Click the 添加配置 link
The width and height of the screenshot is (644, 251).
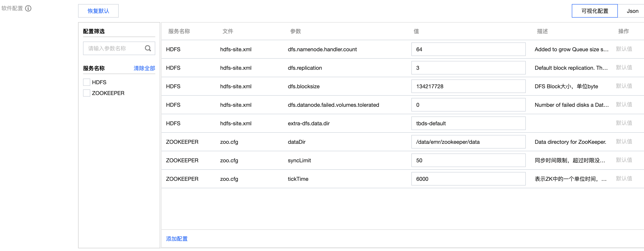(x=177, y=239)
